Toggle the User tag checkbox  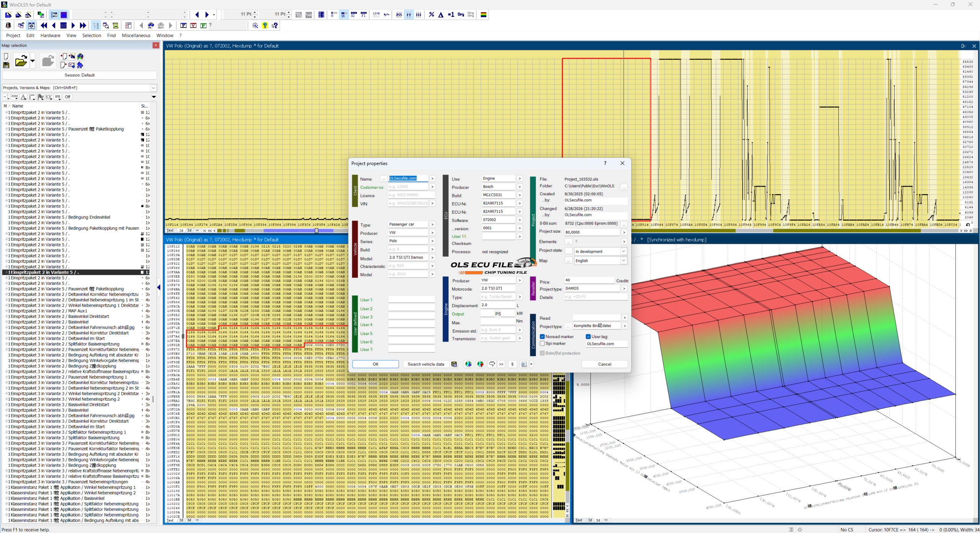coord(588,337)
